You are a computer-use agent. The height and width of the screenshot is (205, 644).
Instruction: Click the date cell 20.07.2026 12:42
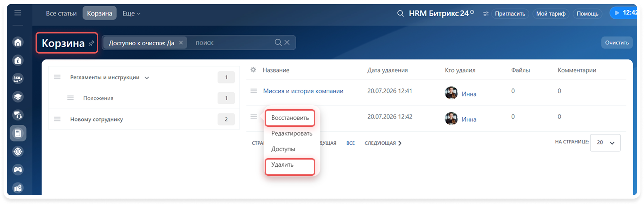pos(390,117)
